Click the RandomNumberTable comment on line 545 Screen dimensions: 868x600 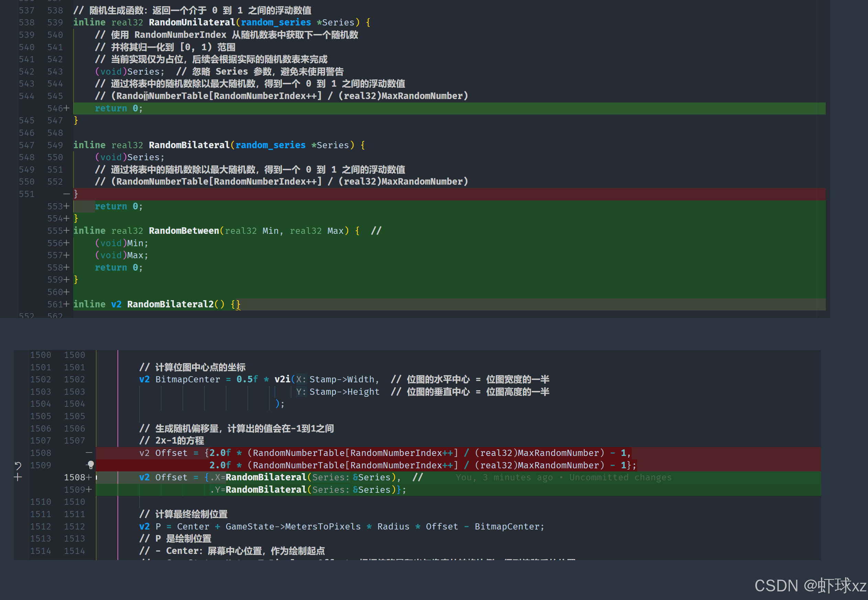pos(281,96)
